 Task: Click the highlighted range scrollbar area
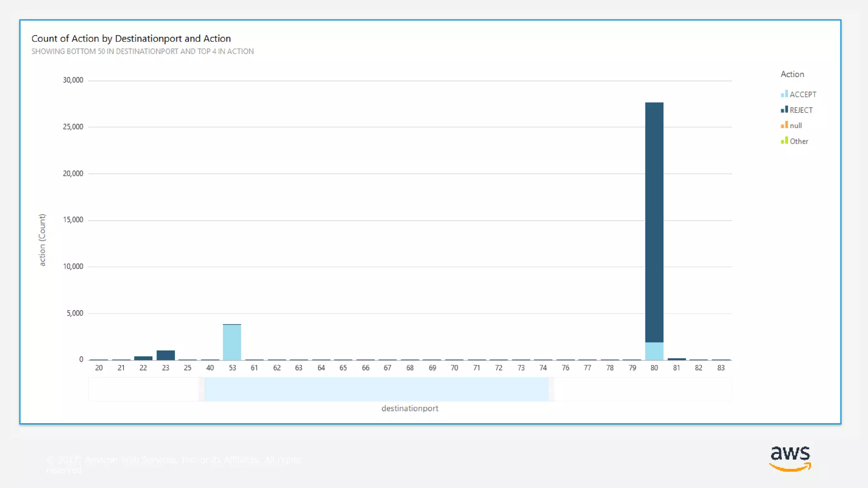(376, 389)
